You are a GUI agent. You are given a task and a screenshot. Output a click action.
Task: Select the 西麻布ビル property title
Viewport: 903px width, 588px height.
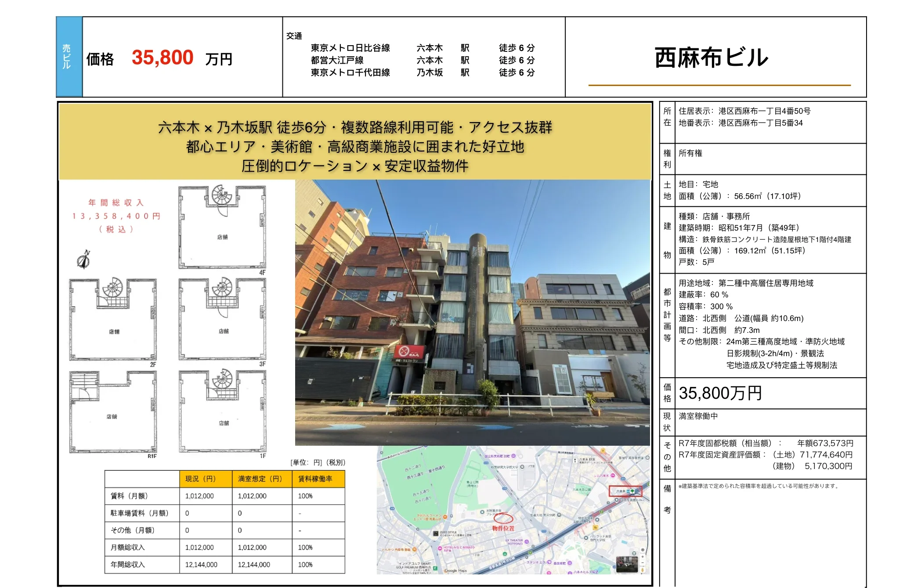point(712,58)
